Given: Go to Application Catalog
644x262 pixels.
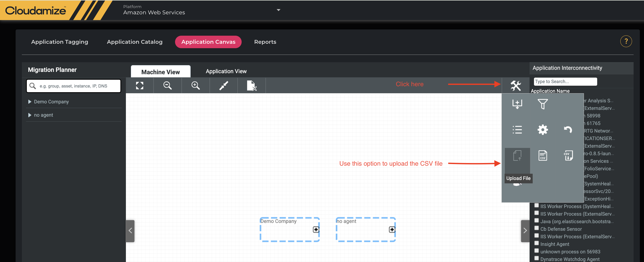Looking at the screenshot, I should tap(134, 42).
